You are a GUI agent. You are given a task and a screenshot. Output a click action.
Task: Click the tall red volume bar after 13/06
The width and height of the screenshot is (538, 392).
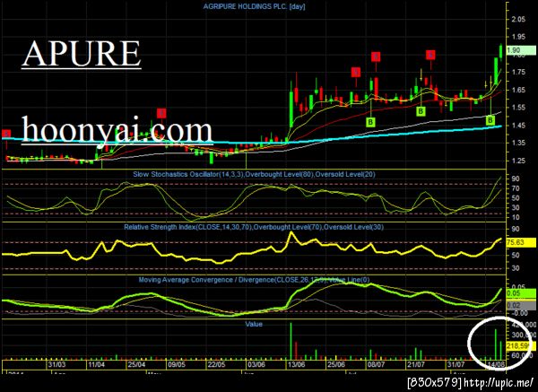coord(296,351)
